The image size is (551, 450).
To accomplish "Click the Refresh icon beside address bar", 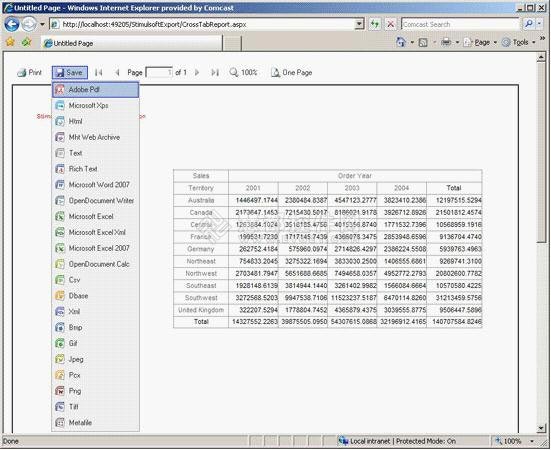I will 375,24.
